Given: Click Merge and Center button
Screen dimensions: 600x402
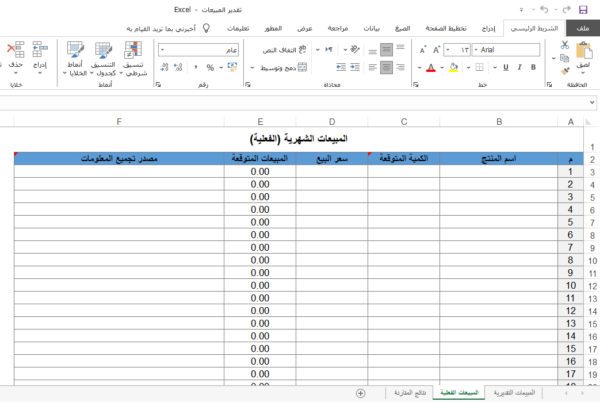Looking at the screenshot, I should pos(283,68).
